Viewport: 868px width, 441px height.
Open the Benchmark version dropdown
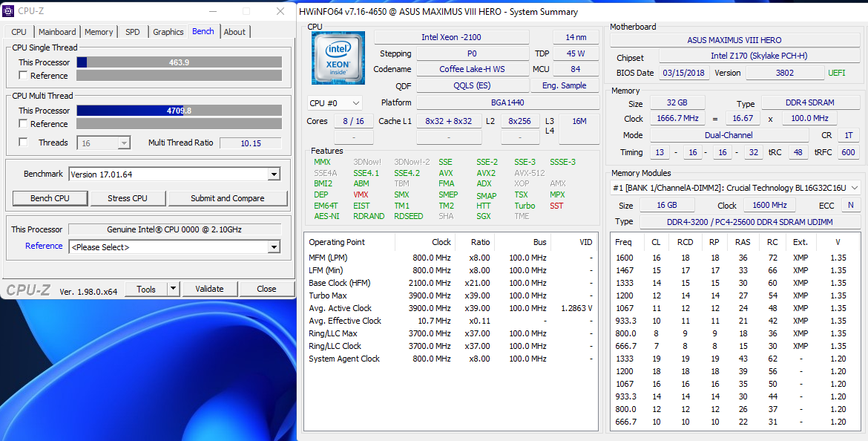point(274,174)
